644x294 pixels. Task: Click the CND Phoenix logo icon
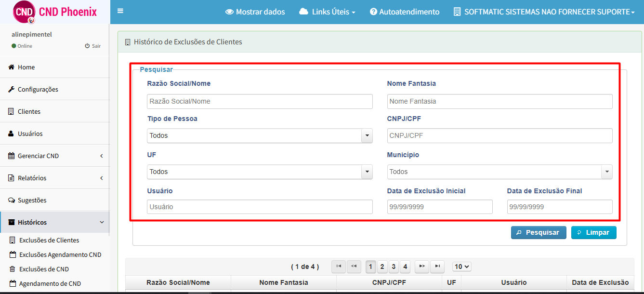(24, 12)
